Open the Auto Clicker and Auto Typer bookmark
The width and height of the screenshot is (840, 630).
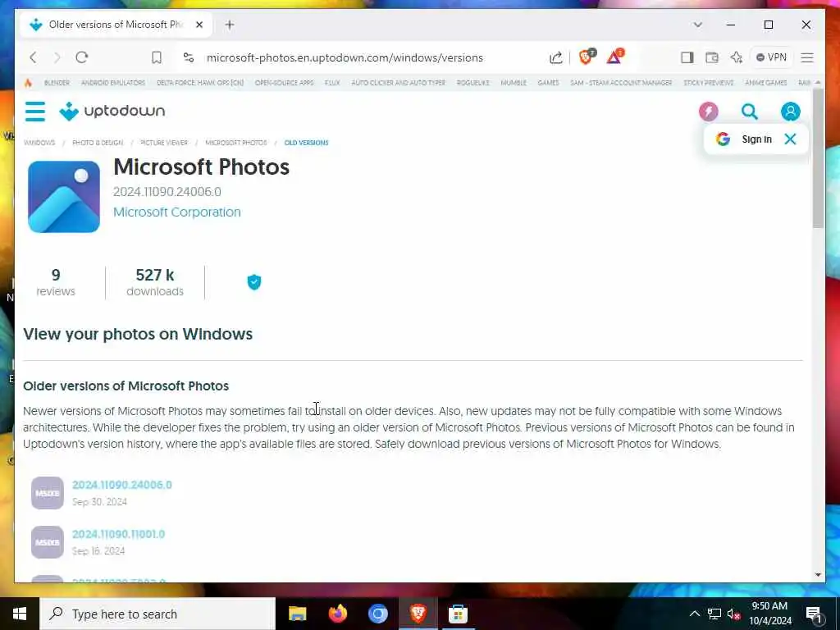(398, 83)
